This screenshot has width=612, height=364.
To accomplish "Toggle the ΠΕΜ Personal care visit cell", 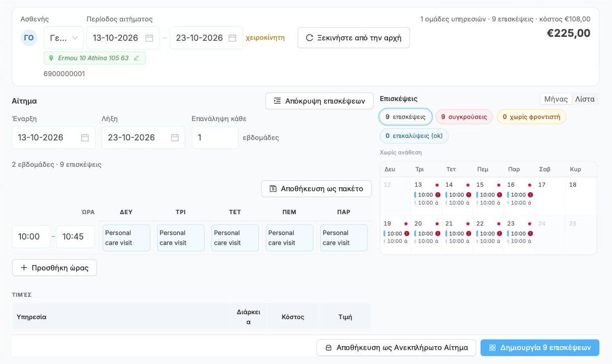I will point(289,238).
